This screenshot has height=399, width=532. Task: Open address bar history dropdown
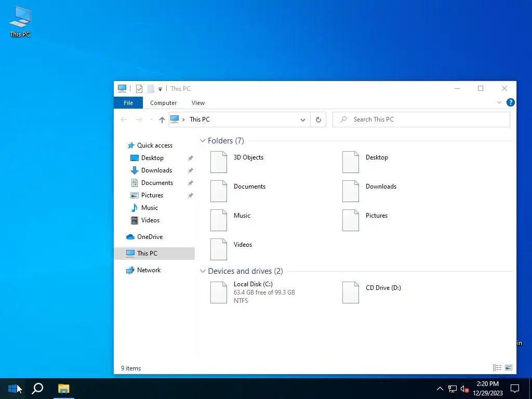(x=303, y=120)
